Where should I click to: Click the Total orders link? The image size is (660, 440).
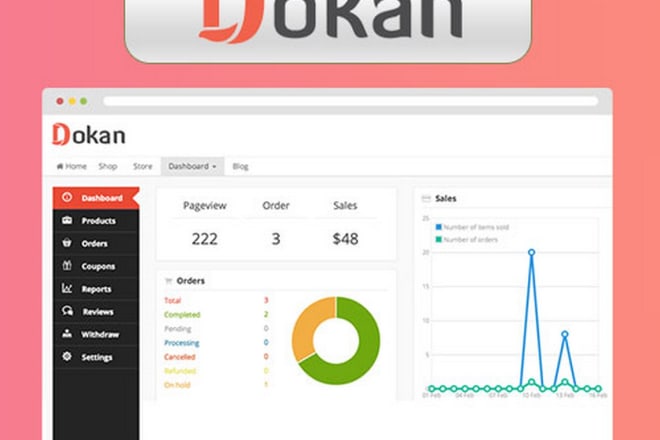pos(172,301)
